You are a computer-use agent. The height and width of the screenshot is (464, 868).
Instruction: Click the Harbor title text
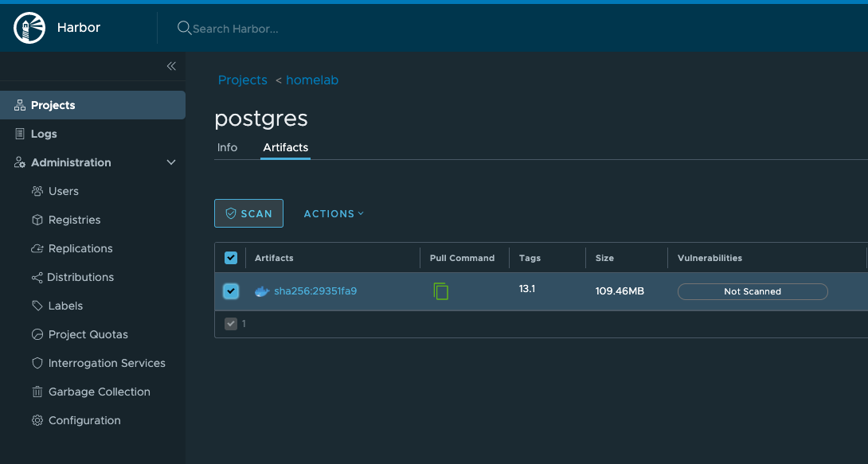tap(79, 28)
